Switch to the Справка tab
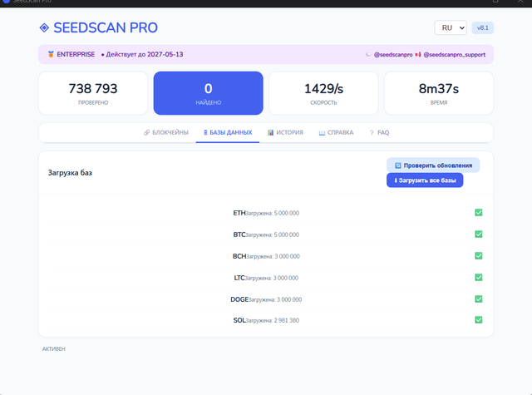 coord(336,132)
